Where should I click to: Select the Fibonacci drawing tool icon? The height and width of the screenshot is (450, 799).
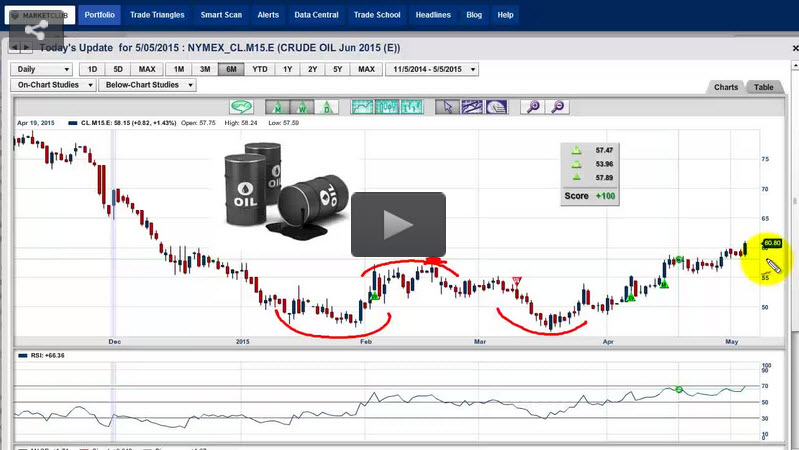tap(496, 107)
